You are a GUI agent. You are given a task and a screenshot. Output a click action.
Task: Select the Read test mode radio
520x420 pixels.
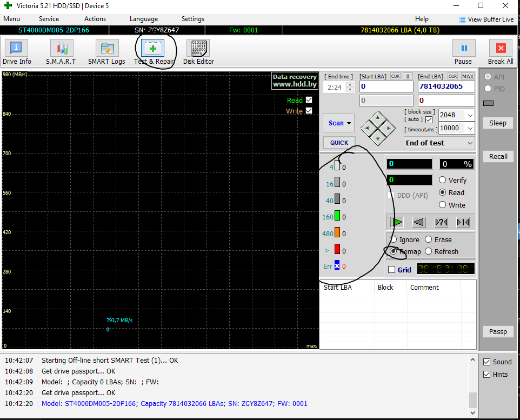(442, 192)
